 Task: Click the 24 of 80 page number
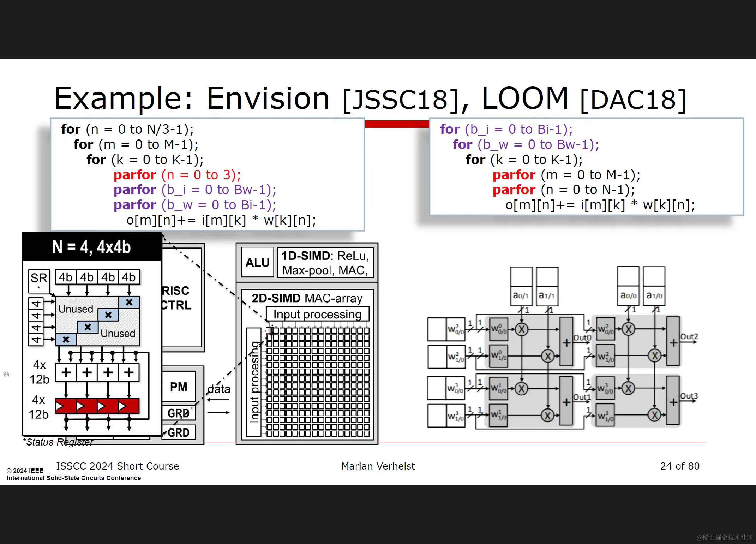coord(679,466)
